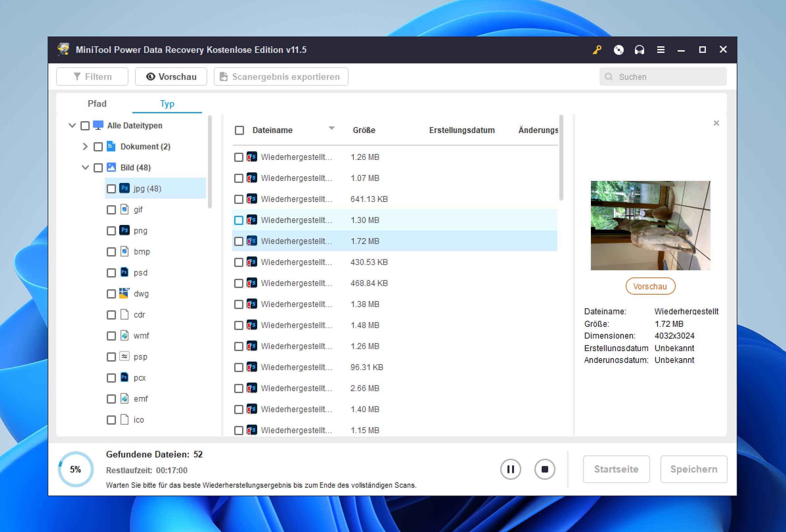The image size is (786, 532).
Task: Click the dwg file icon
Action: 124,293
